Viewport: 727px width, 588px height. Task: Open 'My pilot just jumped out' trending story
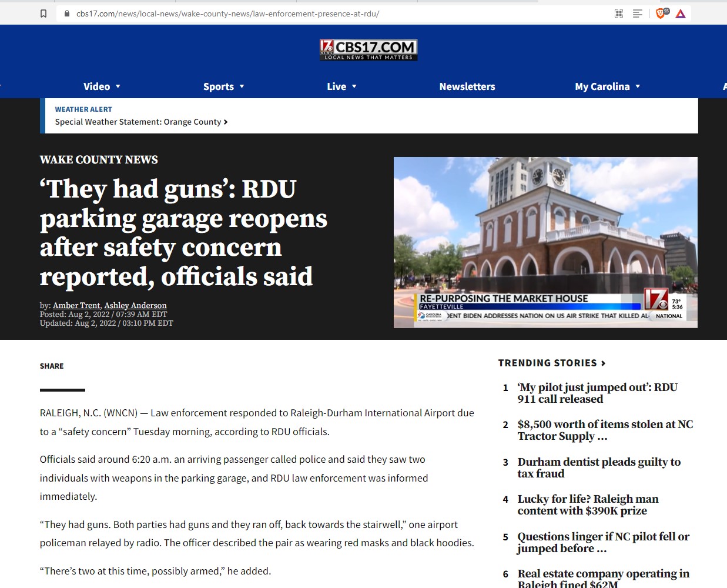click(x=598, y=393)
